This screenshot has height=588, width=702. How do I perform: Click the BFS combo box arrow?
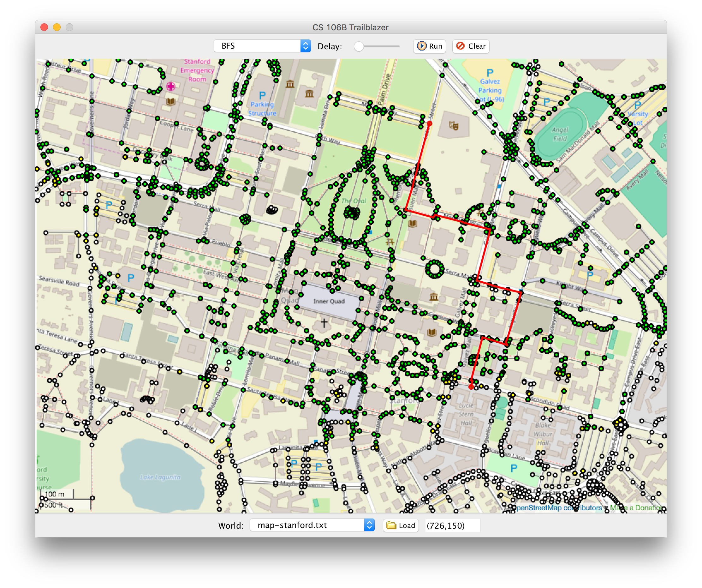pos(305,46)
